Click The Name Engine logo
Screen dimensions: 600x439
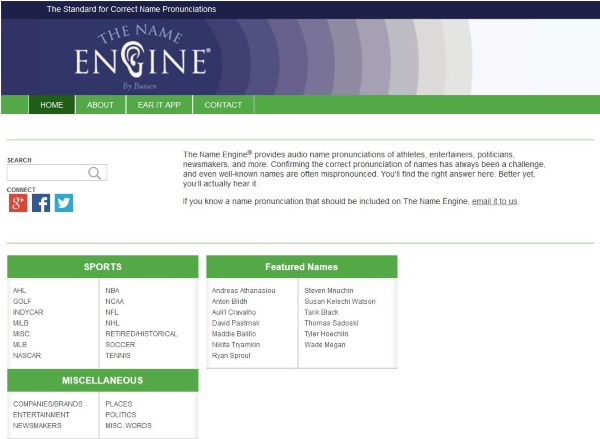142,57
